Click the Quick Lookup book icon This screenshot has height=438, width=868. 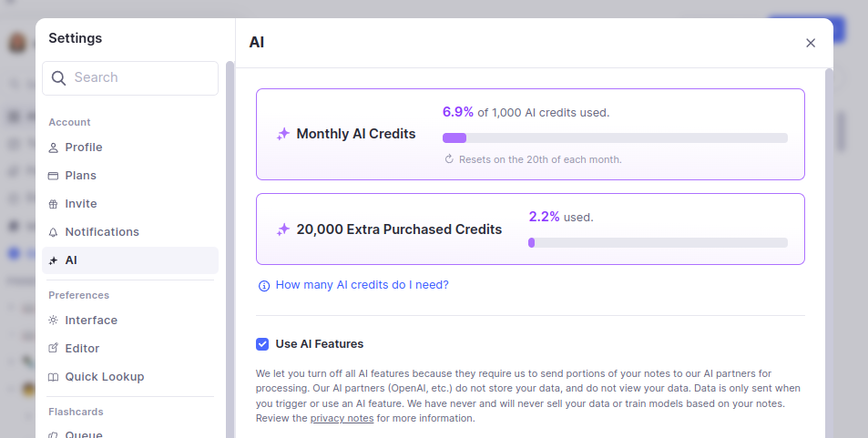click(x=54, y=377)
